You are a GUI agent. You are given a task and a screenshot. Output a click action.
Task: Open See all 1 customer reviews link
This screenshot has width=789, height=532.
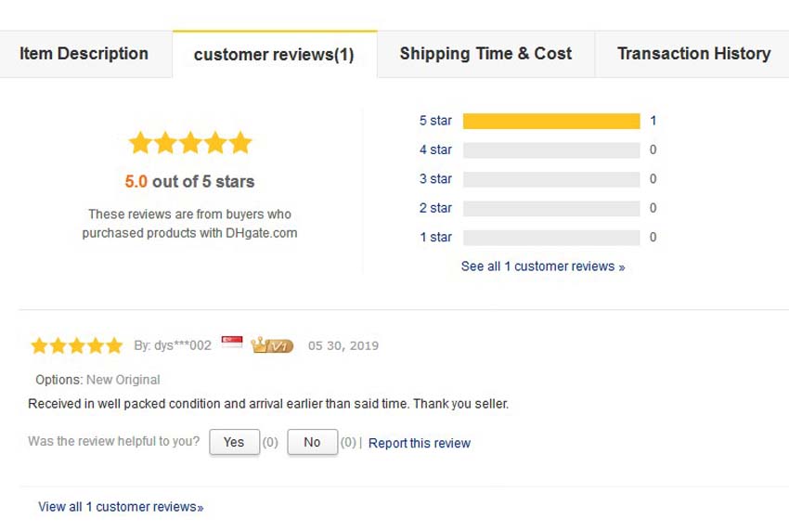(543, 266)
